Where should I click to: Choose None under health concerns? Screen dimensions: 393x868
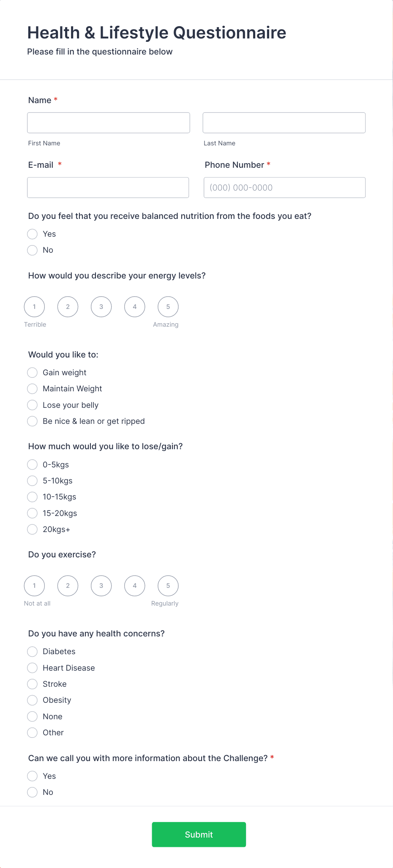[32, 716]
